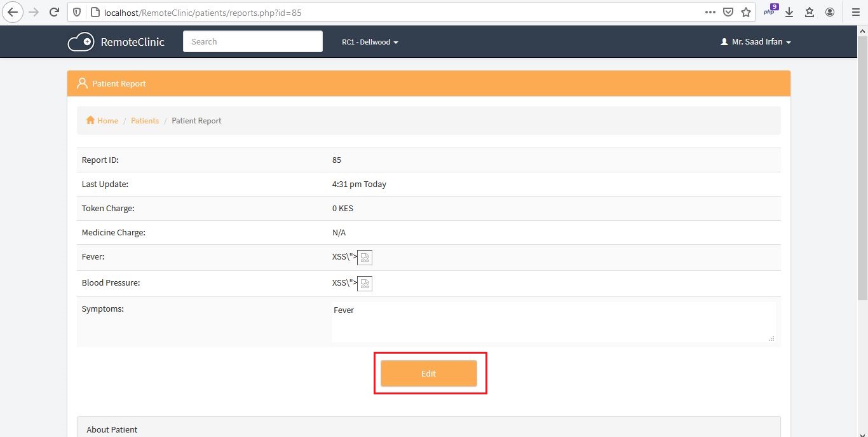Screen dimensions: 868x437
Task: Click the '4:31 pm Today' last update value
Action: (359, 184)
